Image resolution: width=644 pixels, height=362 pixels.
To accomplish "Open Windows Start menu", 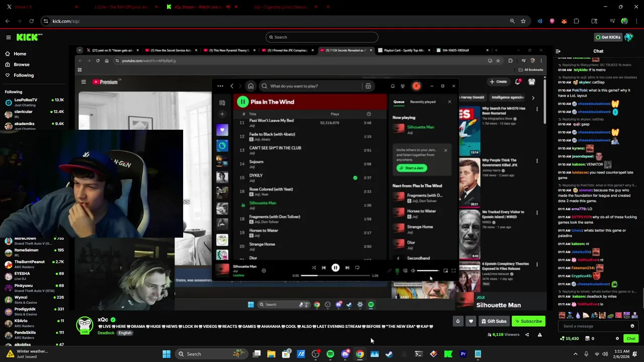I will pyautogui.click(x=166, y=354).
